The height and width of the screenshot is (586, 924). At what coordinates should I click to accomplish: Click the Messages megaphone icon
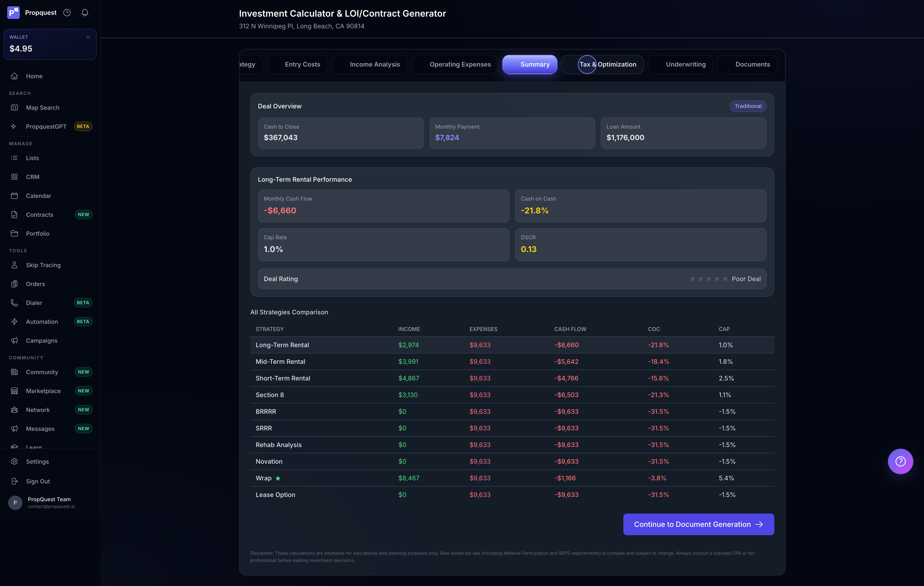pos(15,429)
